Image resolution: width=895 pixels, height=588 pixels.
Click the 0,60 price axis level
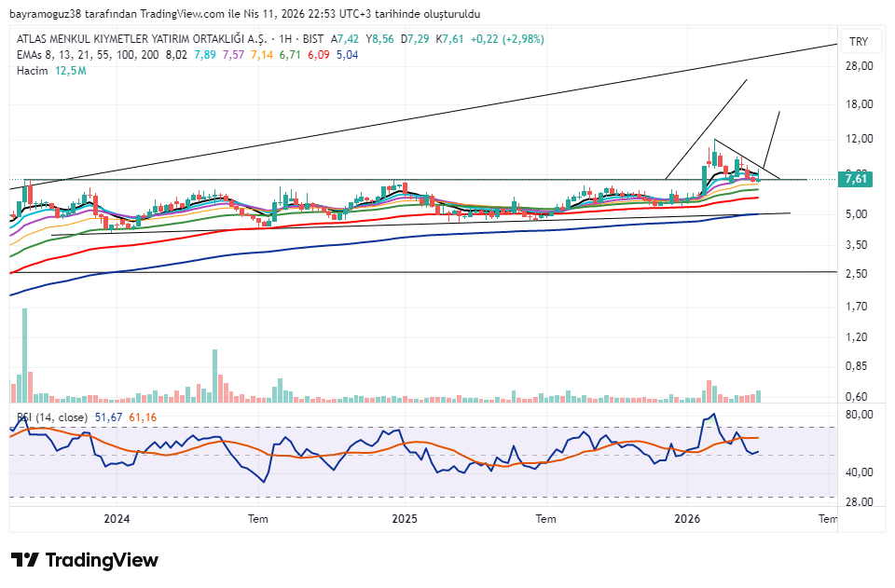pos(858,397)
